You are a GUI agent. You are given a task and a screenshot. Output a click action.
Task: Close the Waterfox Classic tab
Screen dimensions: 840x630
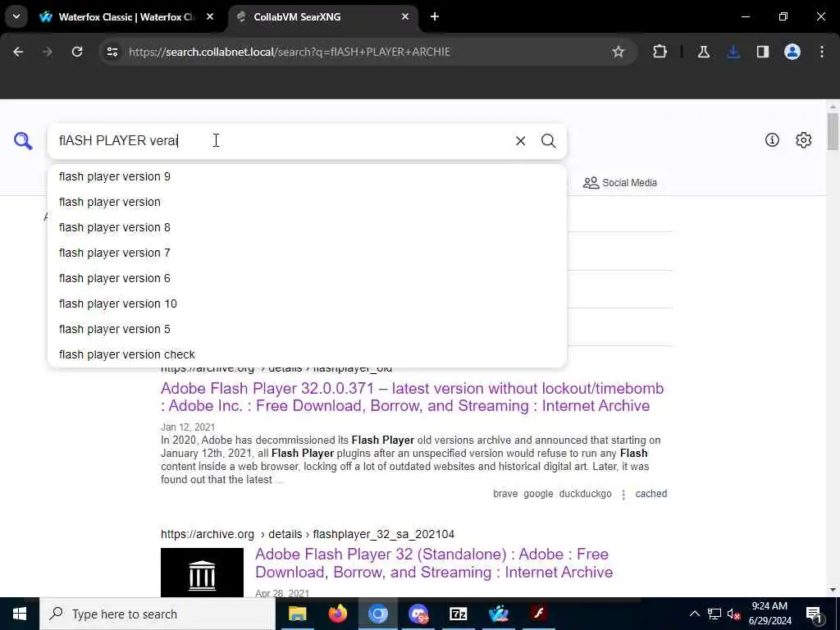(210, 16)
